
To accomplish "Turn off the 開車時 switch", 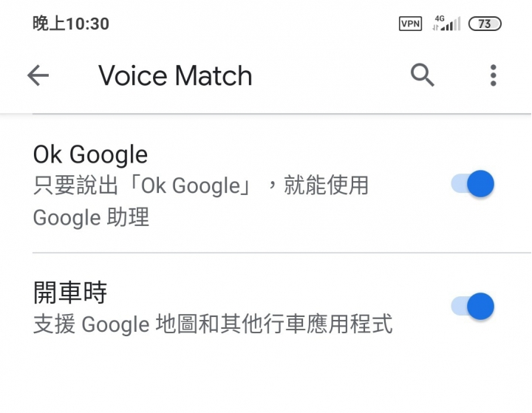I will (472, 306).
